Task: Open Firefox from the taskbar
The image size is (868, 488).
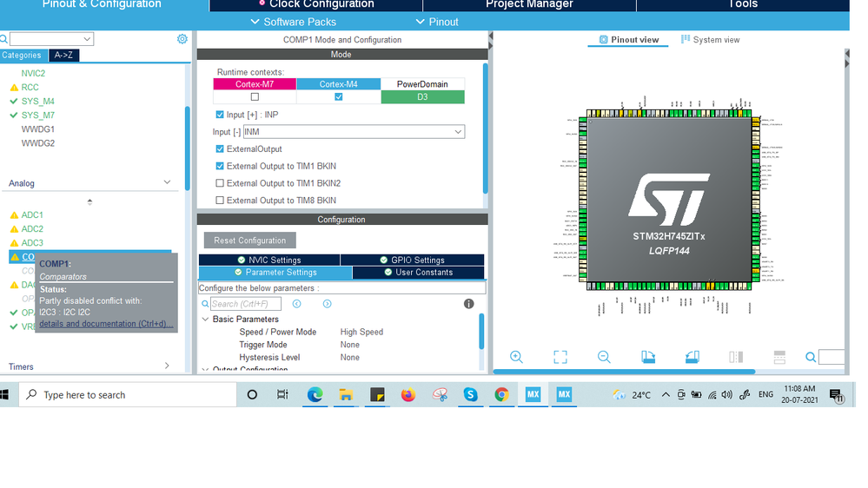Action: 408,394
